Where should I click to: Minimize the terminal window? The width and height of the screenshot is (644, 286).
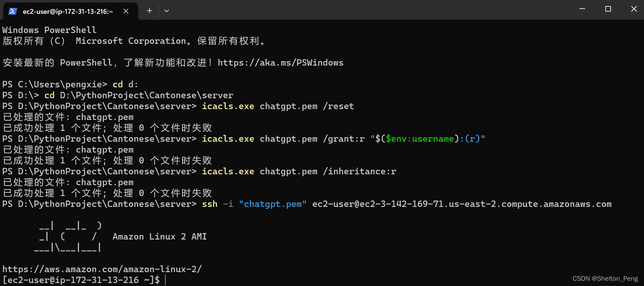click(x=582, y=9)
